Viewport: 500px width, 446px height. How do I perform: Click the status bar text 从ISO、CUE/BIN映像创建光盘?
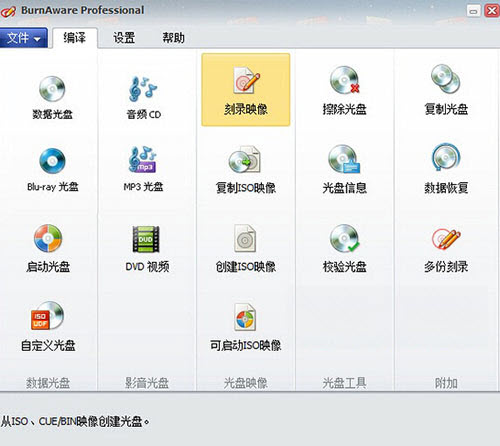click(75, 422)
